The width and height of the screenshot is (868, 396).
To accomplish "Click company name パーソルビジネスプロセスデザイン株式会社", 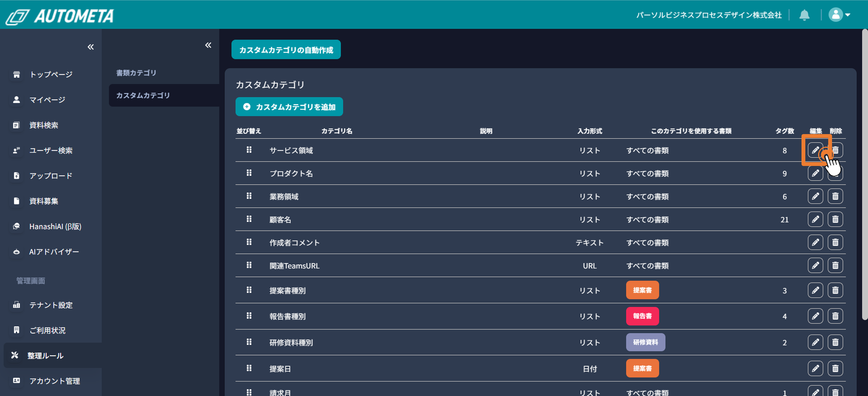I will coord(709,15).
